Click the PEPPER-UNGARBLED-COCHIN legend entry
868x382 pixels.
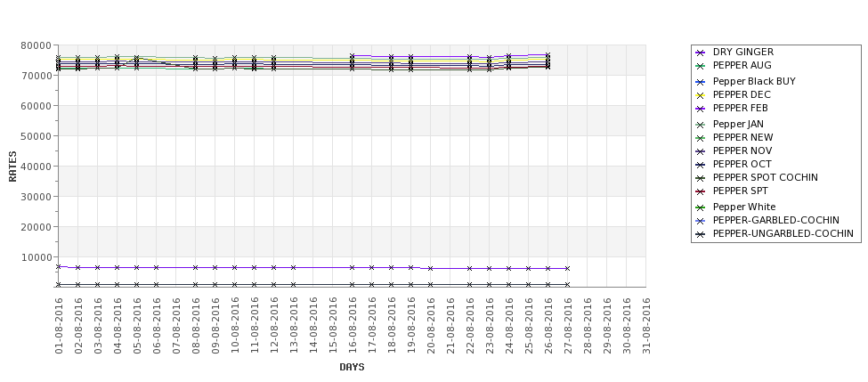[775, 233]
